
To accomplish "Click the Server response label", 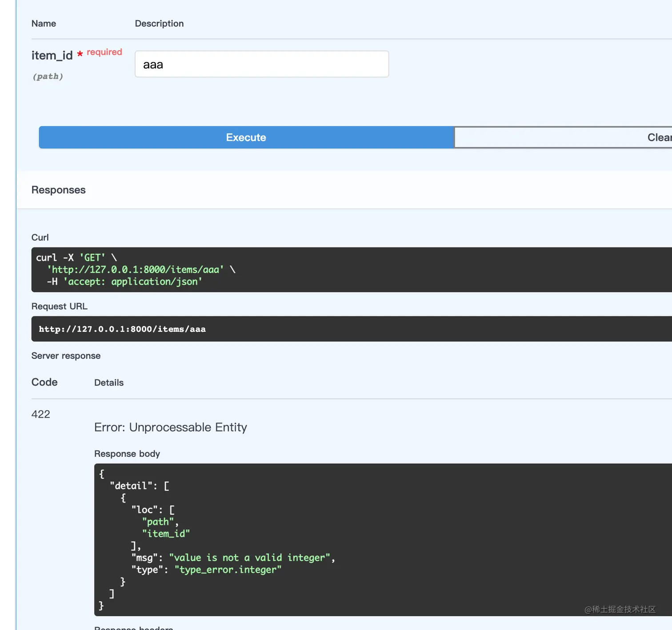I will 66,356.
